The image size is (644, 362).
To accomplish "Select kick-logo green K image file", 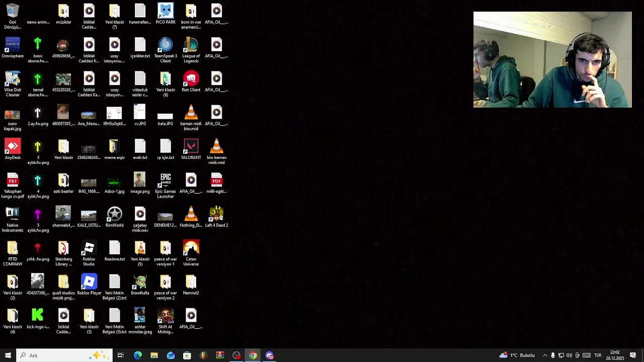I will pyautogui.click(x=38, y=318).
